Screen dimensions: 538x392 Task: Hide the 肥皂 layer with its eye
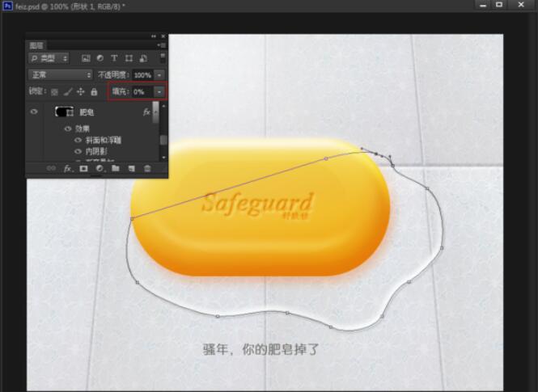pos(34,112)
